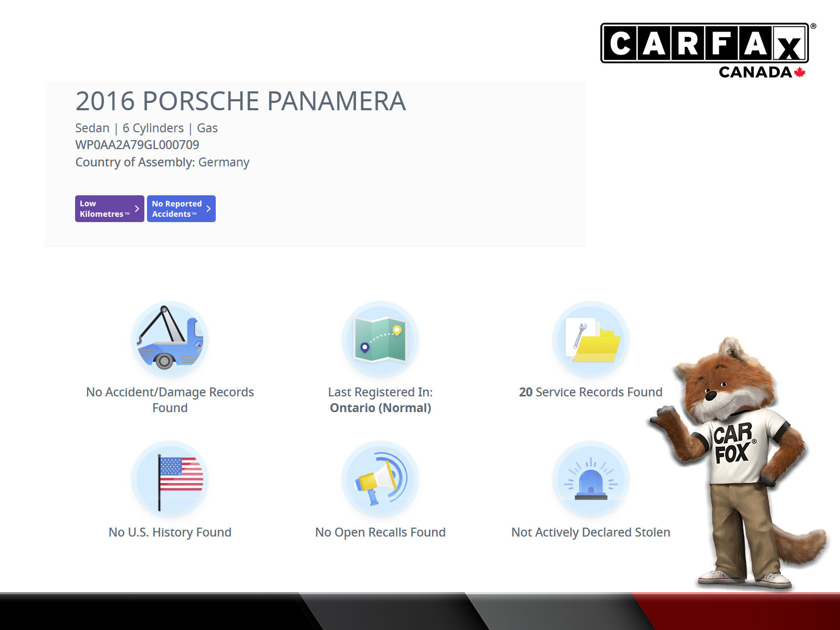
Task: Click the U.S. flag history icon
Action: tap(170, 480)
